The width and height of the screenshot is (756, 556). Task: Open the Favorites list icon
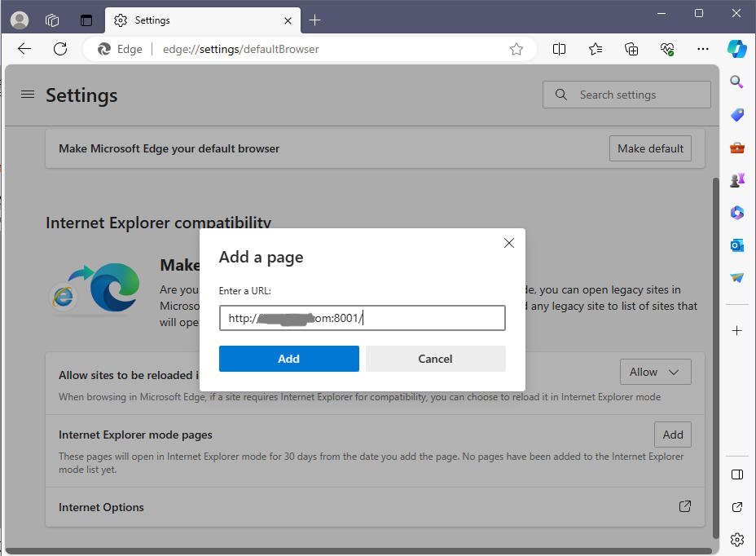coord(596,49)
